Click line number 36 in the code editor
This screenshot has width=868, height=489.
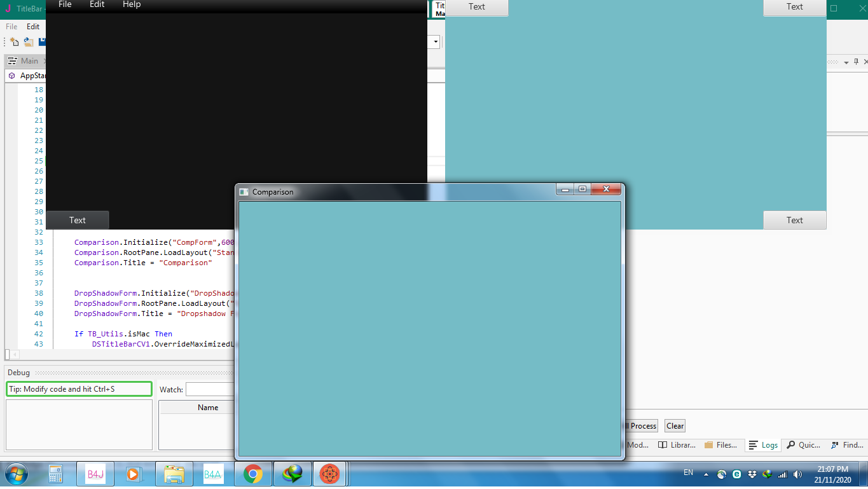point(39,273)
